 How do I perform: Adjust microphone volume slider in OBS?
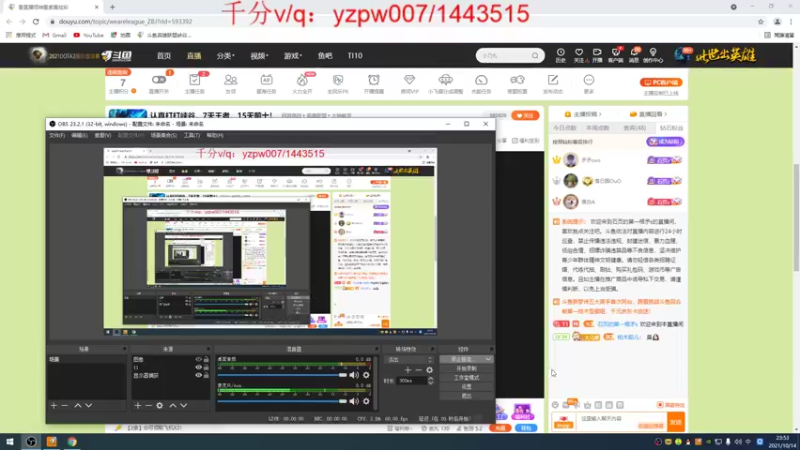pos(283,401)
